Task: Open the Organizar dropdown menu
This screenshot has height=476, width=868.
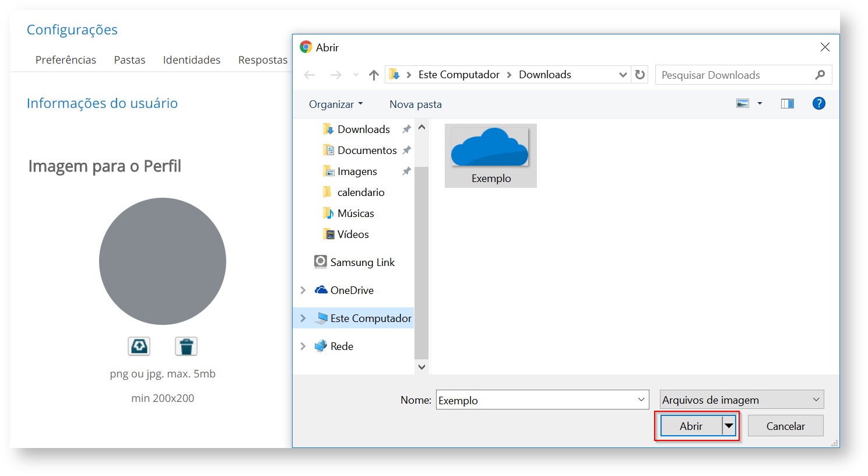Action: 336,104
